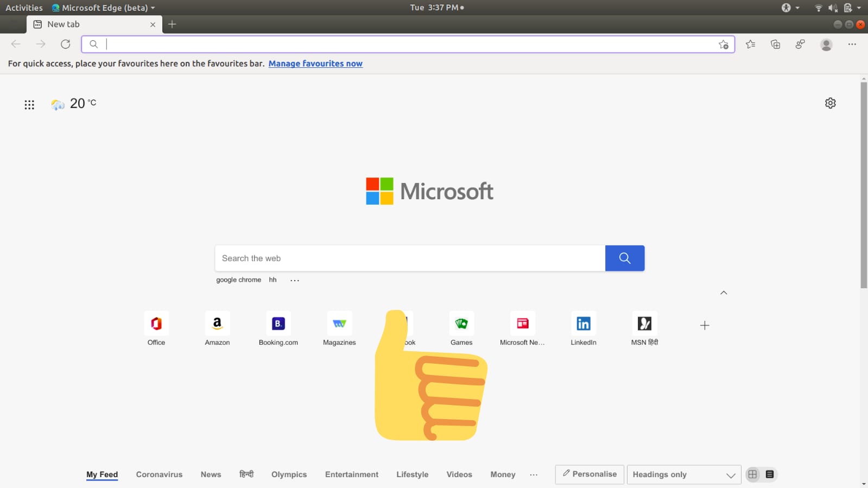Click the blue web search button
868x488 pixels.
[x=625, y=258]
